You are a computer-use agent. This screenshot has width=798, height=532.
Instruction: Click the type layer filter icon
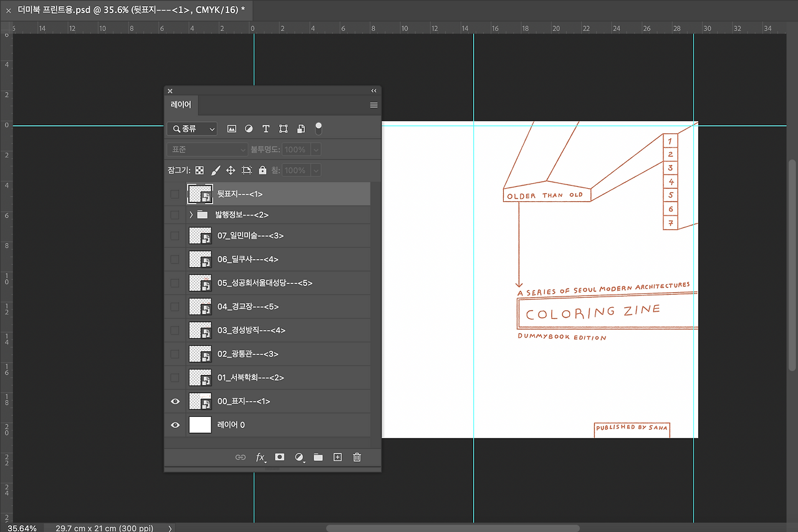pos(266,129)
